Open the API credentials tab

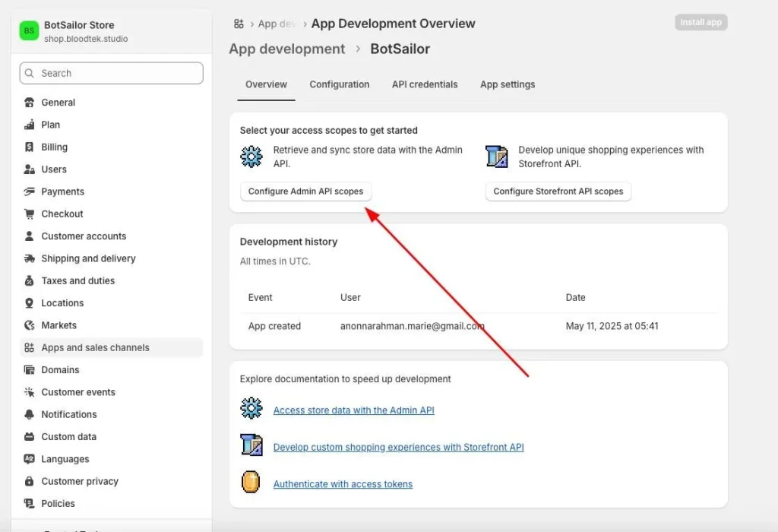tap(425, 85)
